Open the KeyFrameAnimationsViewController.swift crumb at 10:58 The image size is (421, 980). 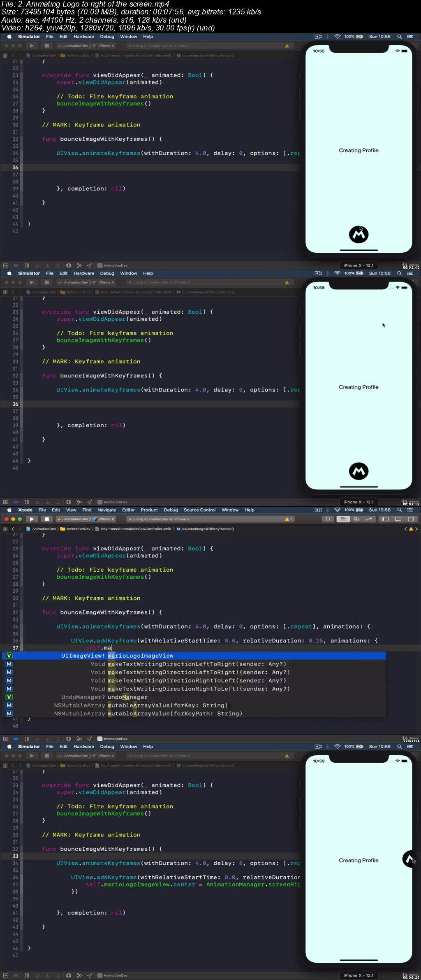(133, 529)
